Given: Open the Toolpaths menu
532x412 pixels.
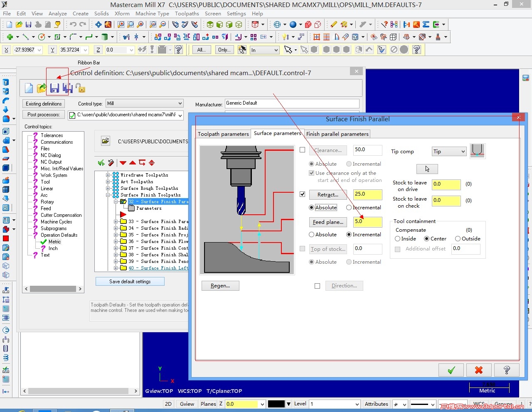Looking at the screenshot, I should click(187, 13).
